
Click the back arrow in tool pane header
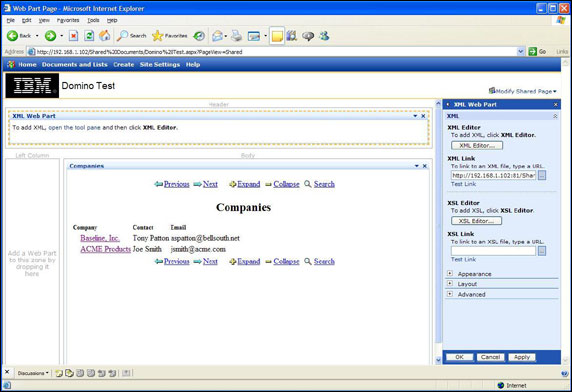click(x=448, y=105)
